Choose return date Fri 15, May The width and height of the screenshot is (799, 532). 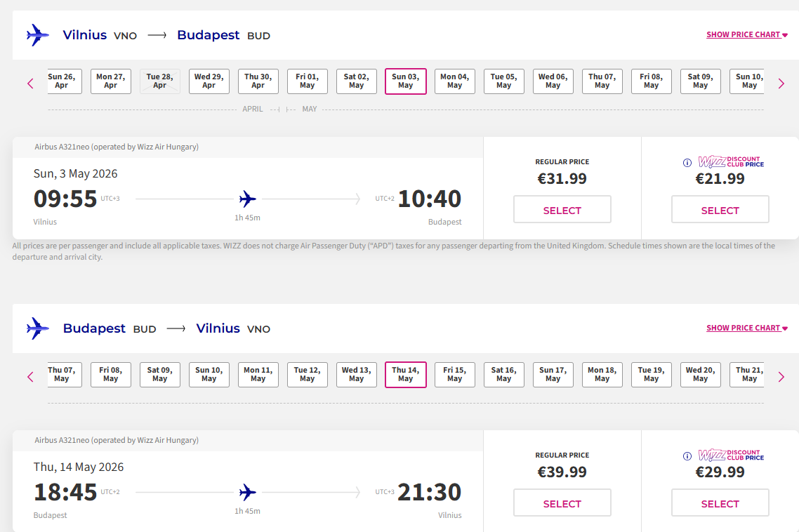[454, 375]
